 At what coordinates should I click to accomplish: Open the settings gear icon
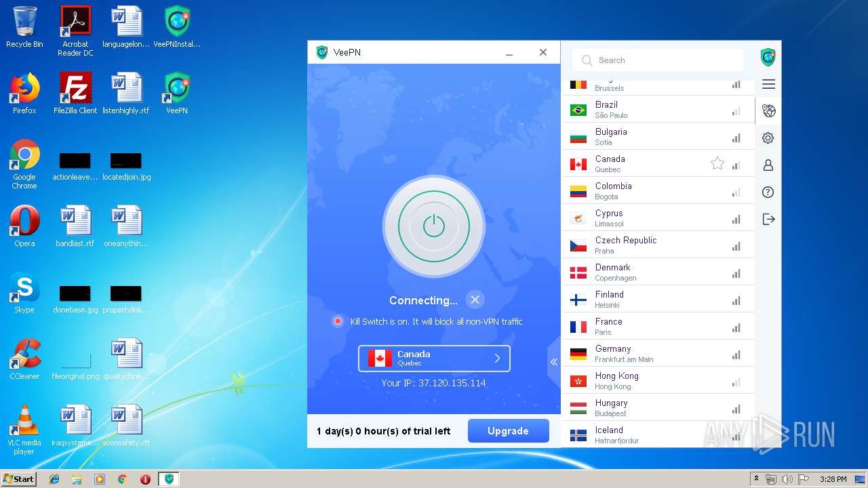(768, 138)
